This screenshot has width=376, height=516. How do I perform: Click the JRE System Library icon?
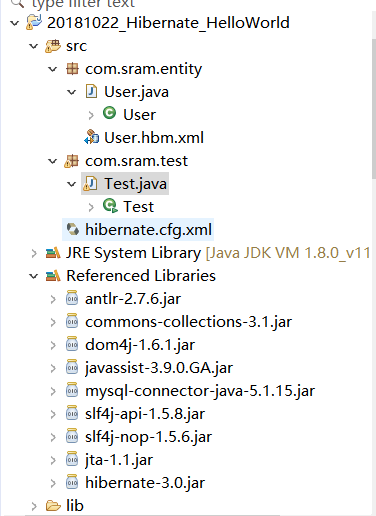tap(53, 253)
